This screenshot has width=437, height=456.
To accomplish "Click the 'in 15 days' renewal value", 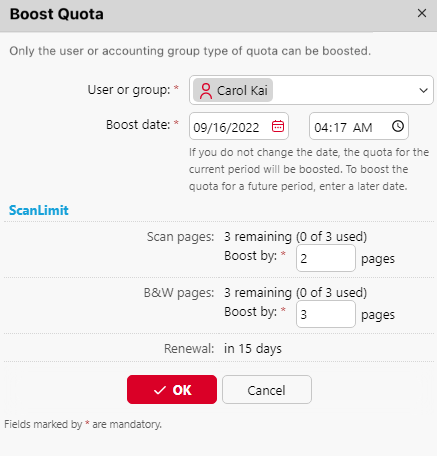I will click(x=253, y=349).
